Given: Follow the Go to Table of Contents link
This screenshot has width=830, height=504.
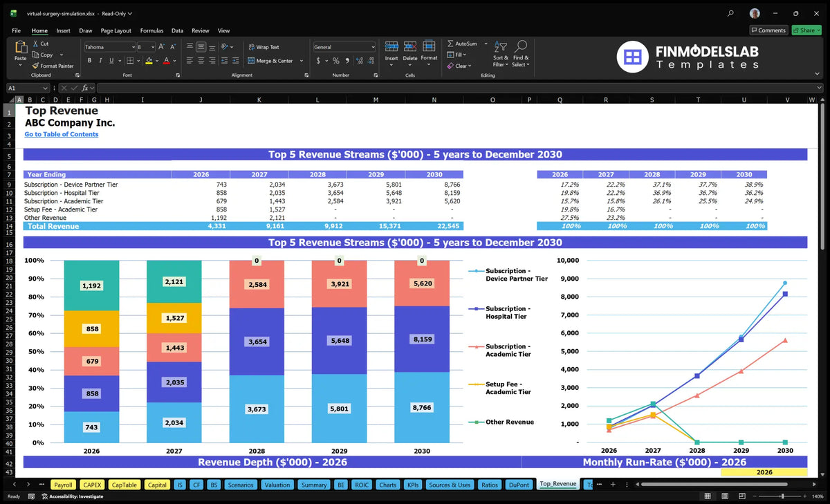Looking at the screenshot, I should (62, 134).
